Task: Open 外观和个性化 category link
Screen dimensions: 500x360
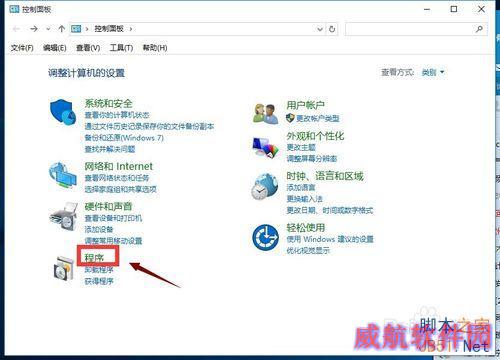Action: click(315, 136)
